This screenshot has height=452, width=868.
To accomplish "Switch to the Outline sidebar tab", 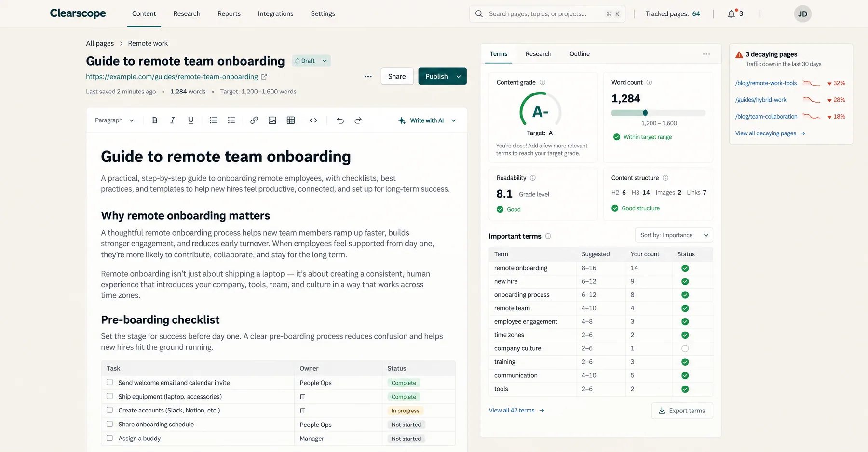I will click(580, 54).
